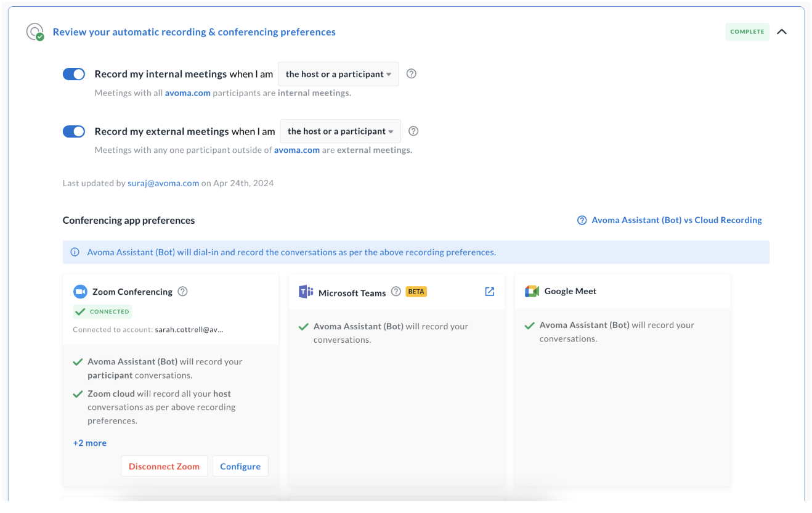Click the Configure button for Zoom
This screenshot has width=812, height=513.
[240, 466]
